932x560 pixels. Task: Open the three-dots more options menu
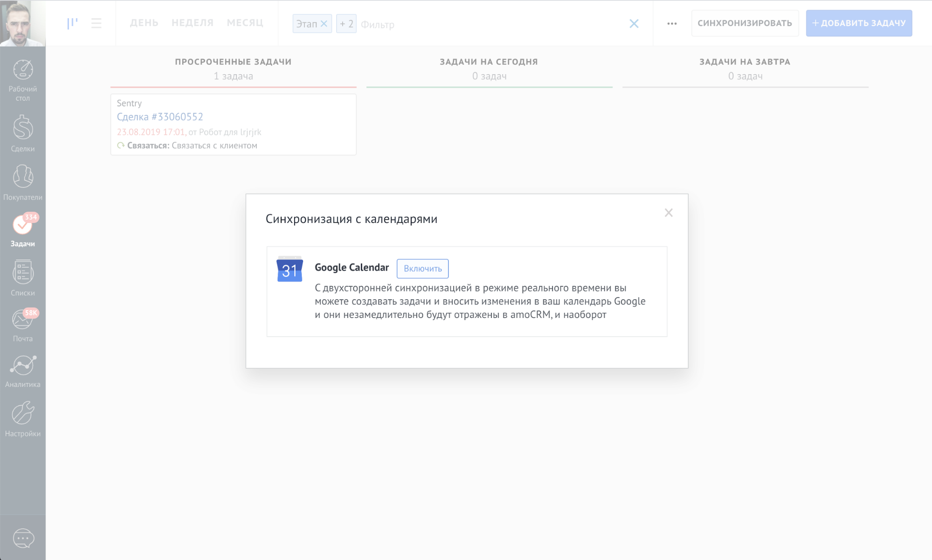[x=672, y=23]
